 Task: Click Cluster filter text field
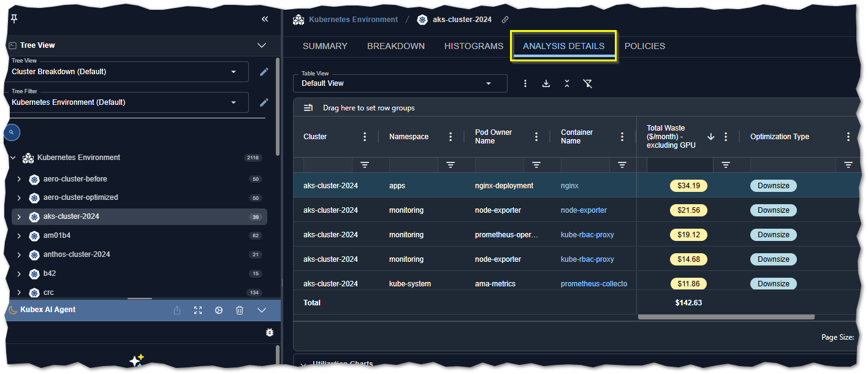[327, 165]
